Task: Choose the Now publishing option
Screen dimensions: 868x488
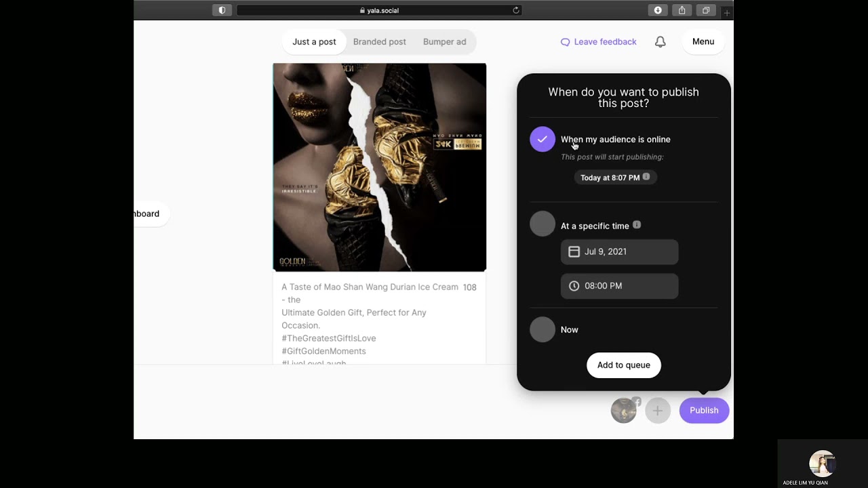Action: point(542,329)
